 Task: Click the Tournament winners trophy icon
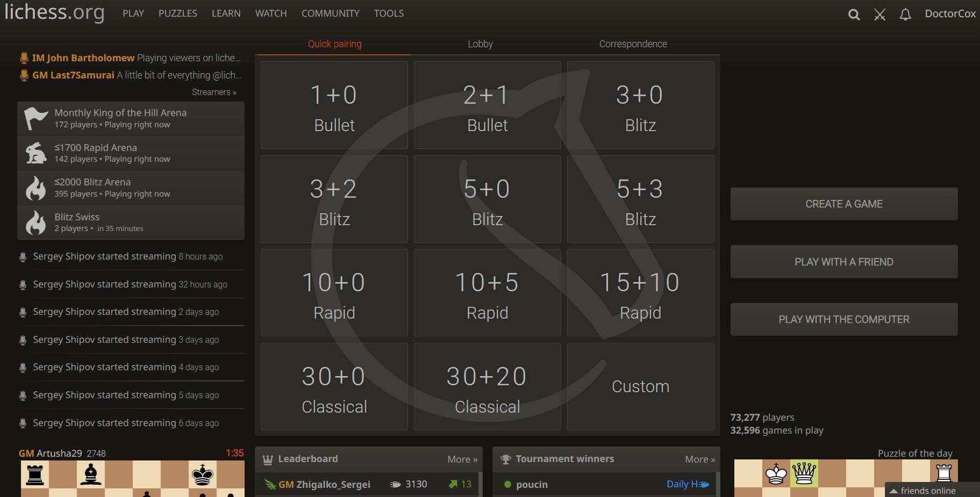505,459
